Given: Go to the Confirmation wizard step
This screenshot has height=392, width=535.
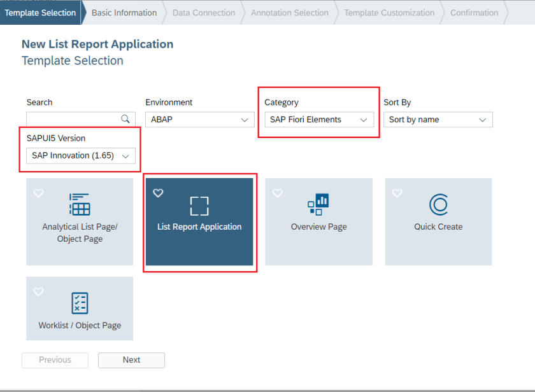Looking at the screenshot, I should click(474, 13).
